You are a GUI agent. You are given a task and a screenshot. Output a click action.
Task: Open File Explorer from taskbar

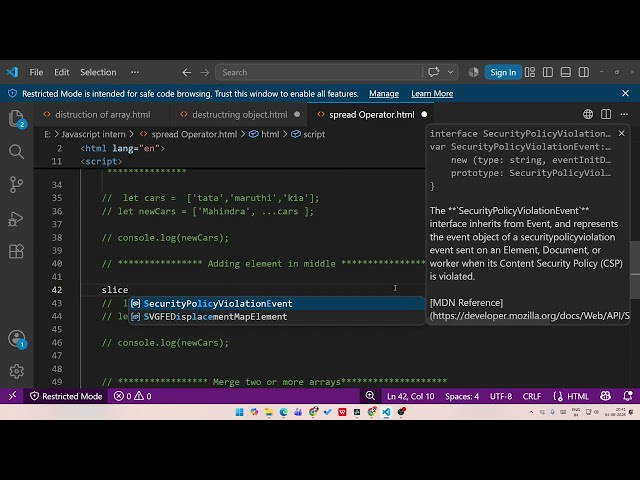pos(269,412)
